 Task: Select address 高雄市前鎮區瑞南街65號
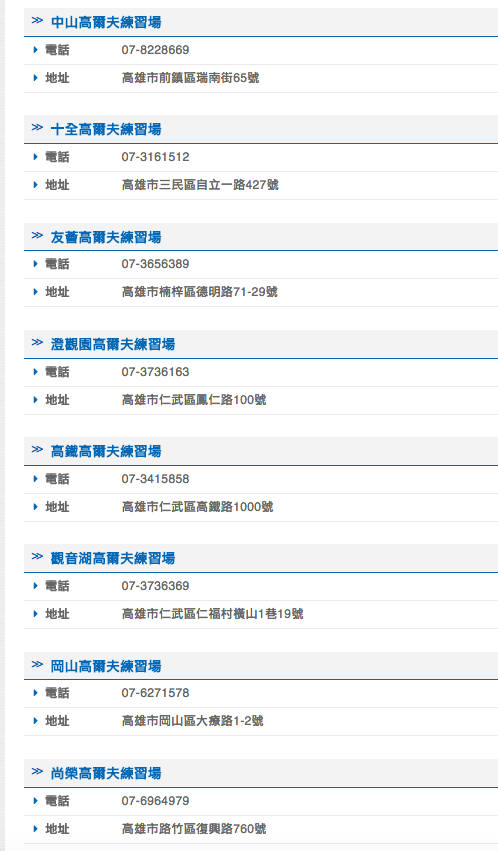click(x=190, y=78)
